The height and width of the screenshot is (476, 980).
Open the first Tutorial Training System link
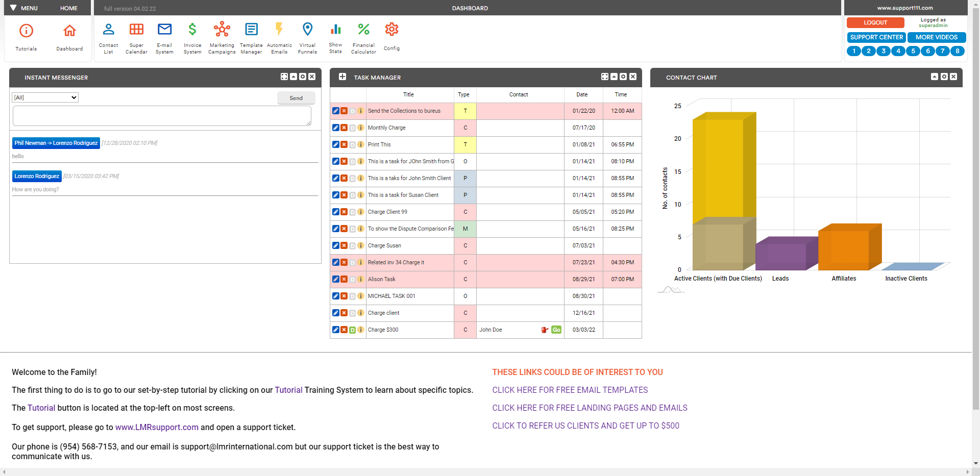point(288,390)
